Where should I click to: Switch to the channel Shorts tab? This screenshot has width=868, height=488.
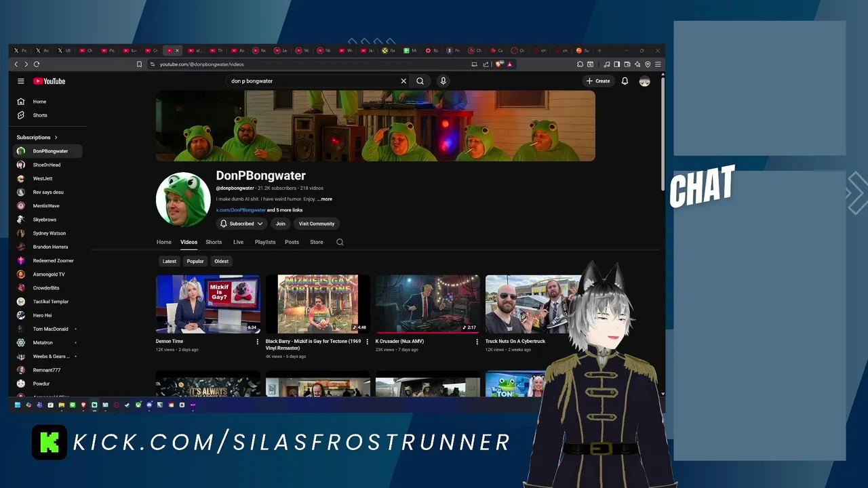pos(214,242)
